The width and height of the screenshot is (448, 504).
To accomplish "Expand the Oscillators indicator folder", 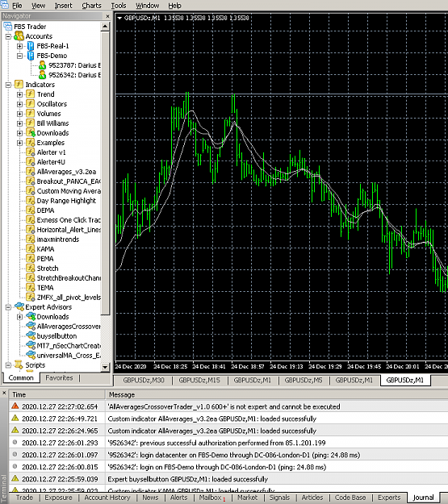I will [x=19, y=104].
